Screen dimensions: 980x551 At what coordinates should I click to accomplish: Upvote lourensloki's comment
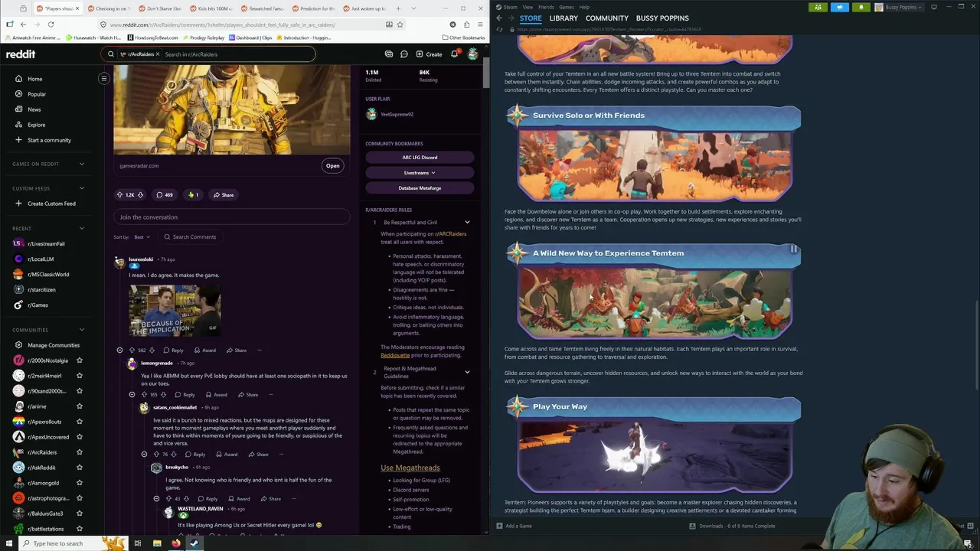[x=132, y=350]
